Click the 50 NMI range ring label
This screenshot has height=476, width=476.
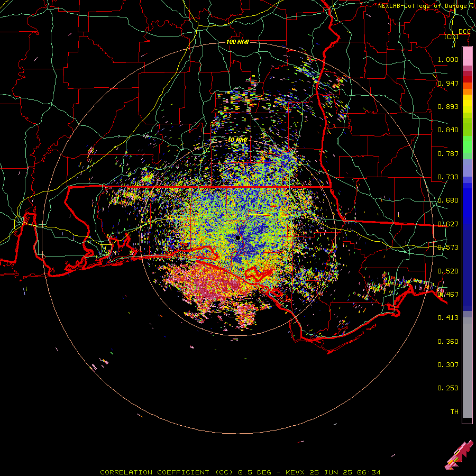pos(237,140)
